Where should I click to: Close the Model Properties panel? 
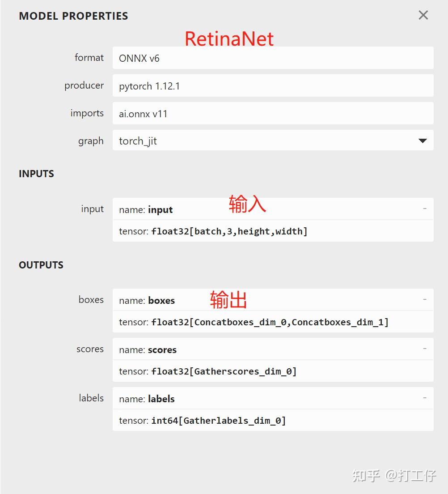[x=423, y=15]
